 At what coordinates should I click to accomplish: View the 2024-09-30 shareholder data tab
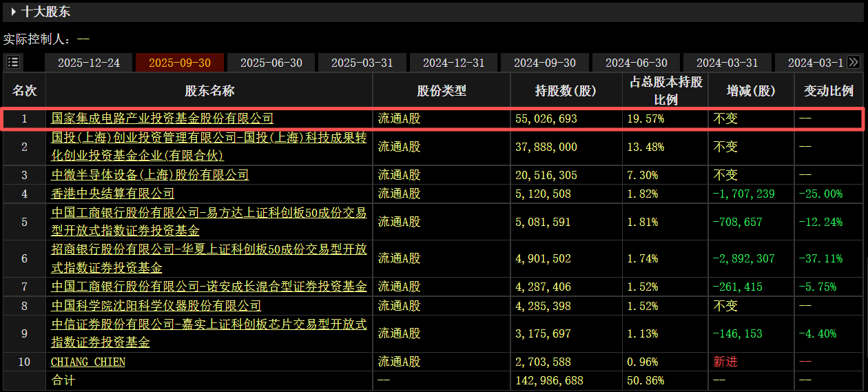tap(545, 63)
